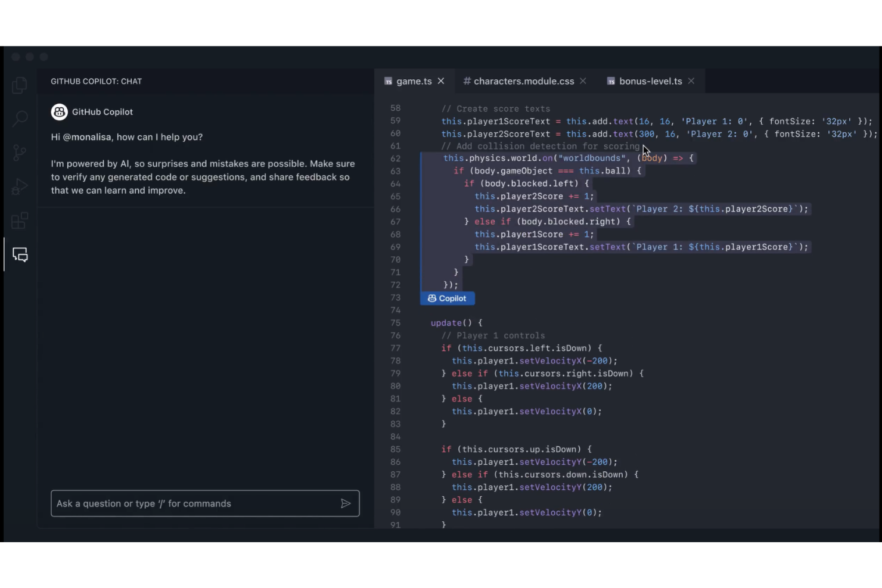This screenshot has width=882, height=588.
Task: Click the send arrow in the chat input
Action: point(346,503)
